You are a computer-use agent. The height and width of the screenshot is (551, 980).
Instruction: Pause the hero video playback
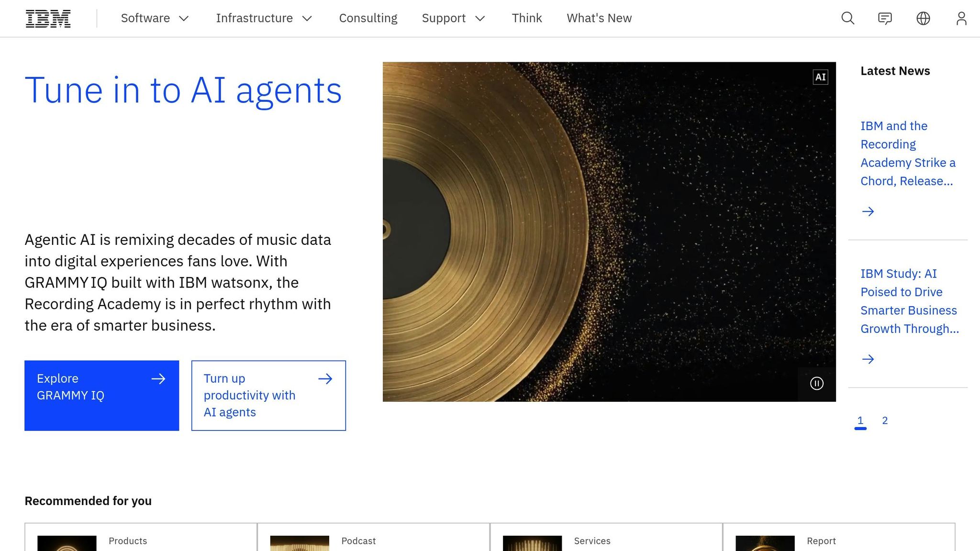[x=816, y=384]
